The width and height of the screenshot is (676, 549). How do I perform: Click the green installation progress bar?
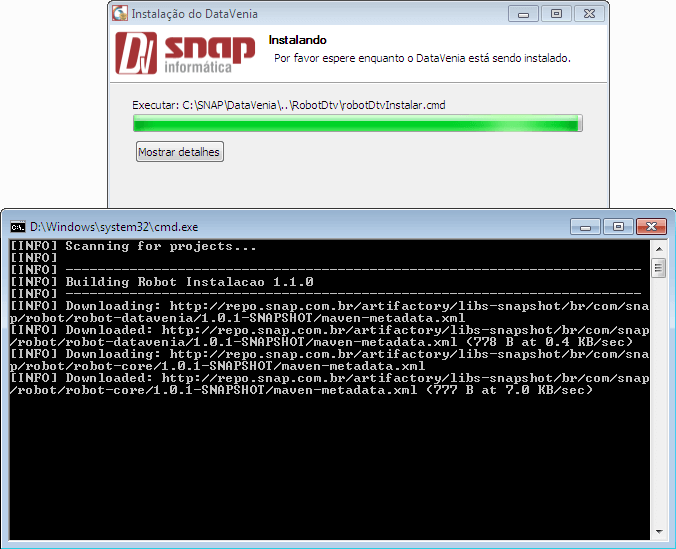coord(358,123)
